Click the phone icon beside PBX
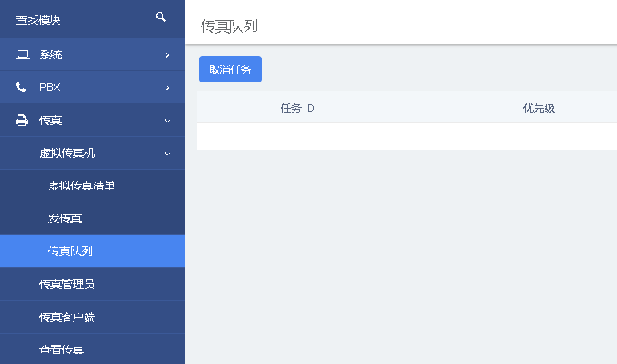 (22, 87)
